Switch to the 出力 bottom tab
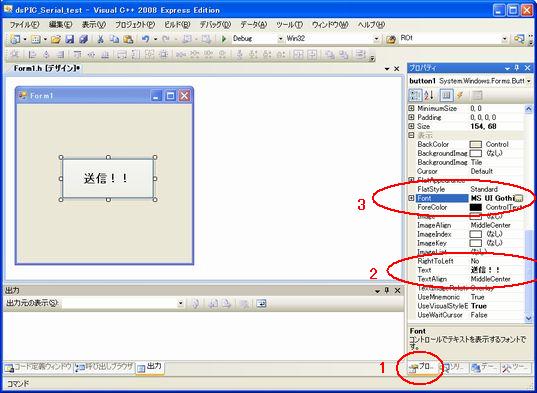This screenshot has height=393, width=537. pyautogui.click(x=150, y=368)
